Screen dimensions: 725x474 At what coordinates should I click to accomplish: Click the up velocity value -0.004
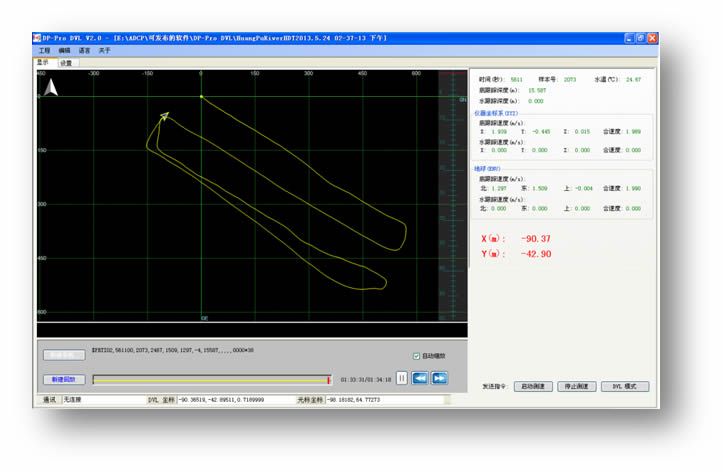(584, 189)
